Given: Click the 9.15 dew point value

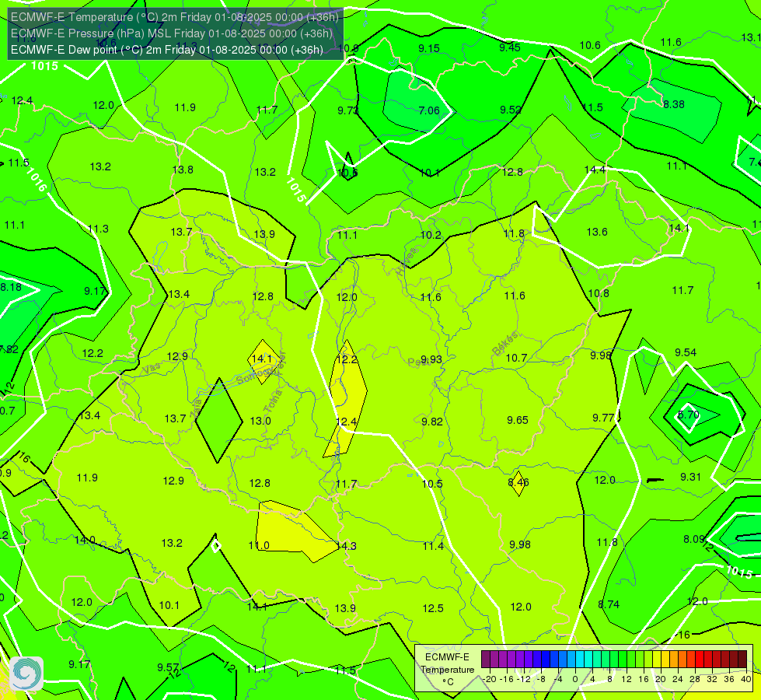Looking at the screenshot, I should pos(429,48).
